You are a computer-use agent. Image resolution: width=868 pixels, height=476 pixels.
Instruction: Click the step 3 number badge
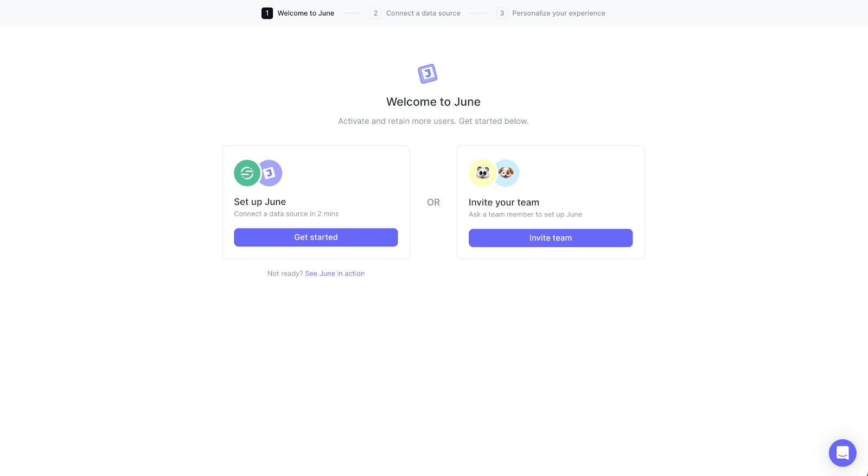coord(502,13)
